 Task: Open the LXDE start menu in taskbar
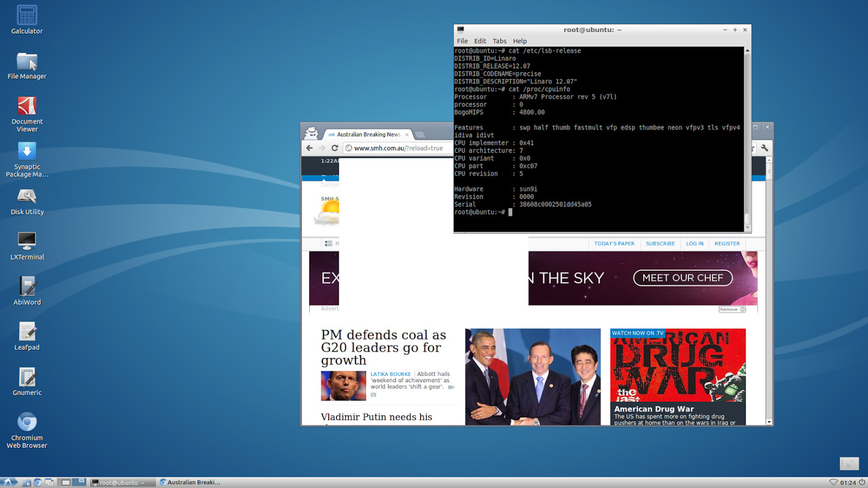pyautogui.click(x=8, y=482)
